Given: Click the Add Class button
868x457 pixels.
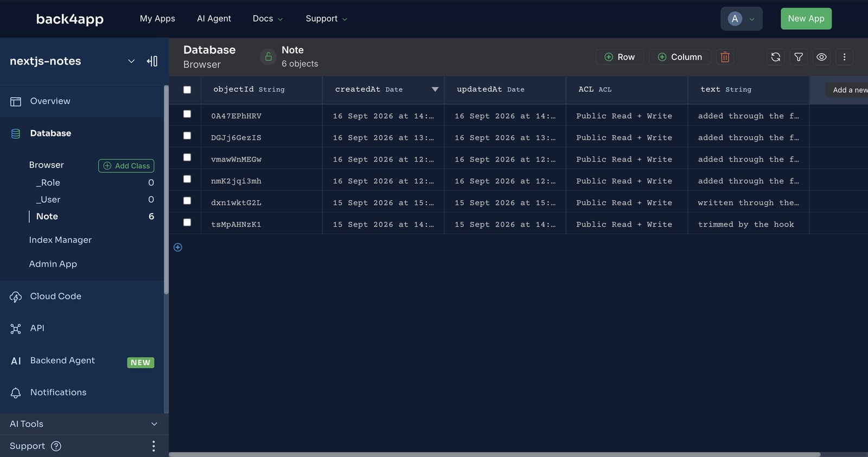Looking at the screenshot, I should click(x=126, y=165).
